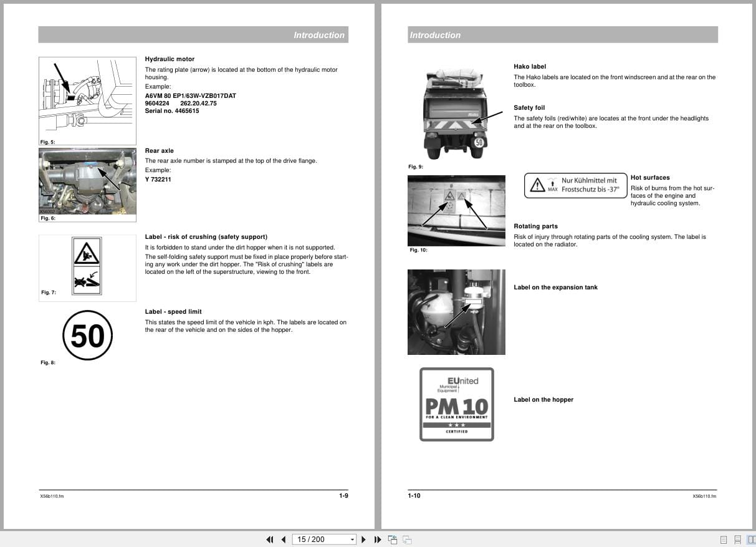Switch to single page layout view

[x=724, y=539]
